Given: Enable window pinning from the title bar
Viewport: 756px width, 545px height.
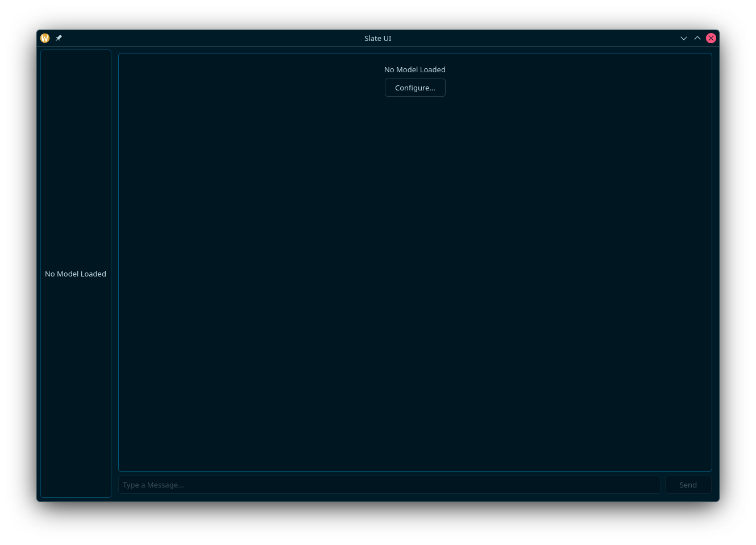Looking at the screenshot, I should [x=59, y=38].
